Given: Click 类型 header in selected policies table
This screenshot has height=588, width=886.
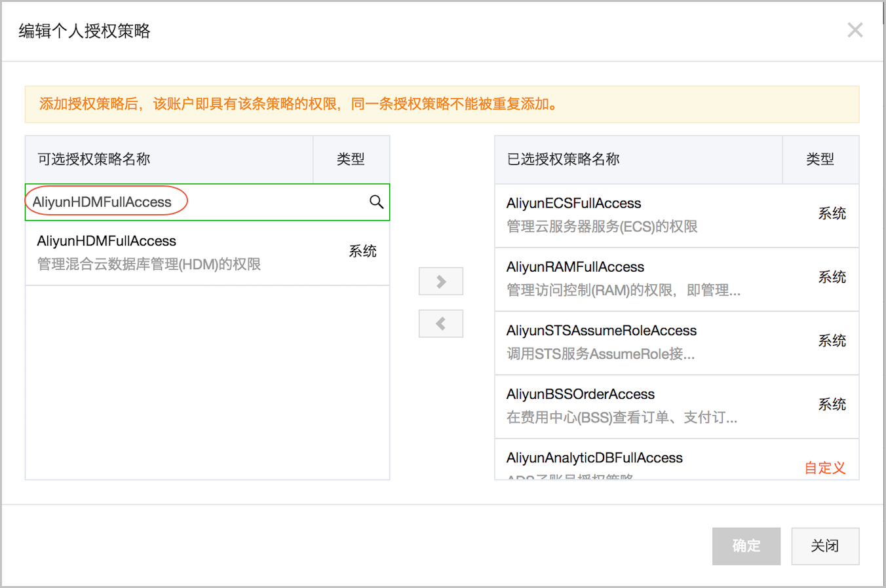Looking at the screenshot, I should point(820,159).
